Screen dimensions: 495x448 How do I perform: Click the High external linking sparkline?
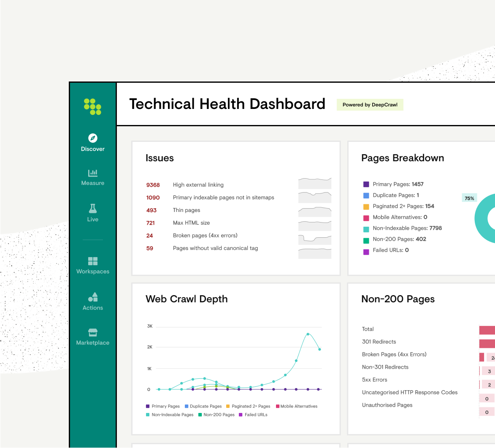pos(315,183)
